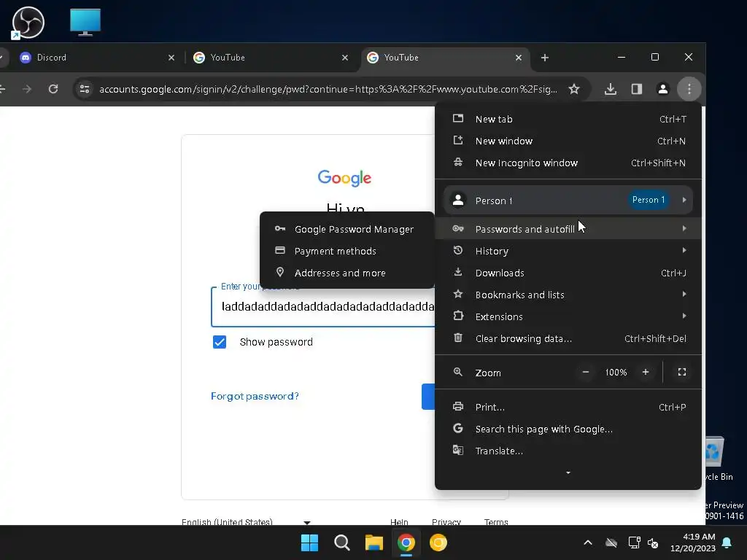This screenshot has width=747, height=560.
Task: Close the Discord tab
Action: coord(171,58)
